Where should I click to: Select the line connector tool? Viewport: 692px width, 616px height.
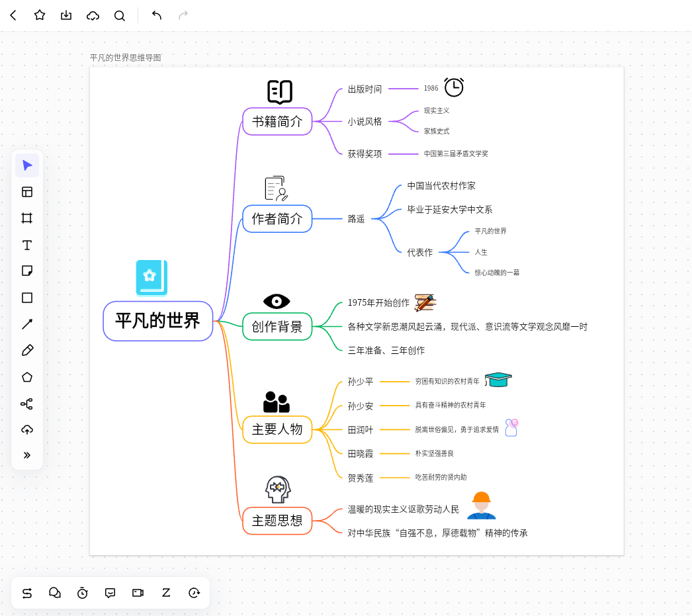pos(27,324)
